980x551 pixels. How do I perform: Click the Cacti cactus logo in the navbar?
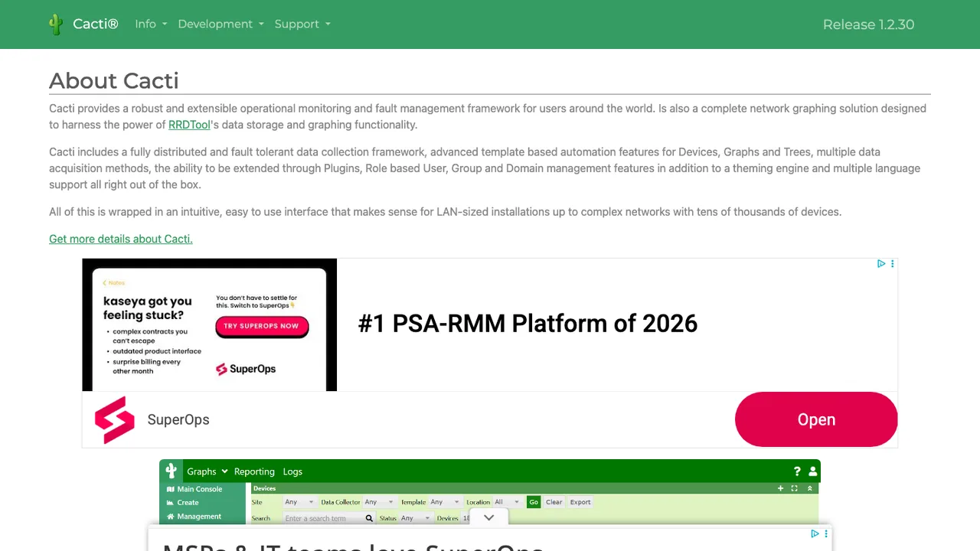click(x=56, y=24)
